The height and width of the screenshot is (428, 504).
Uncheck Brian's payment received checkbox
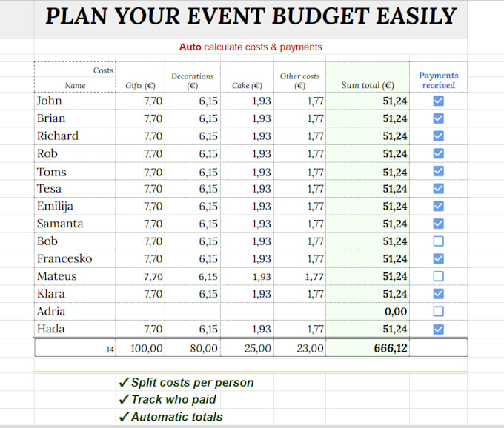(439, 118)
